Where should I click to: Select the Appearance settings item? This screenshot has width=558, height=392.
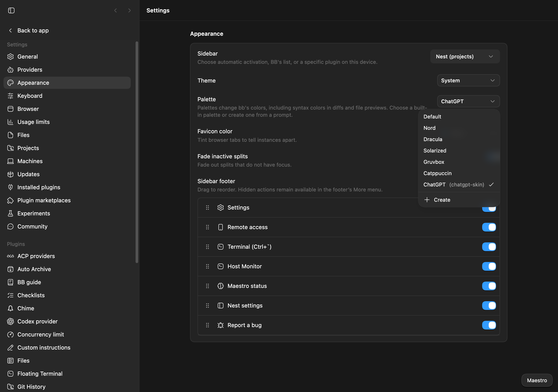click(67, 83)
